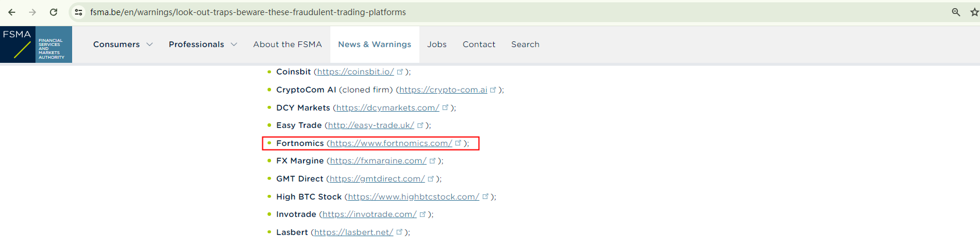The width and height of the screenshot is (980, 242).
Task: Open the Search menu item
Action: tap(525, 44)
